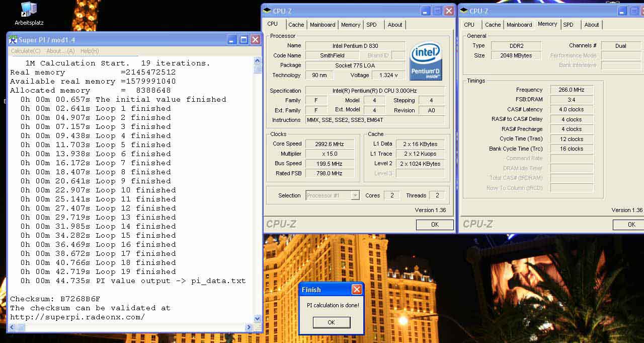Viewport: 644px width, 343px height.
Task: Click the DDR2 memory type field
Action: point(516,46)
